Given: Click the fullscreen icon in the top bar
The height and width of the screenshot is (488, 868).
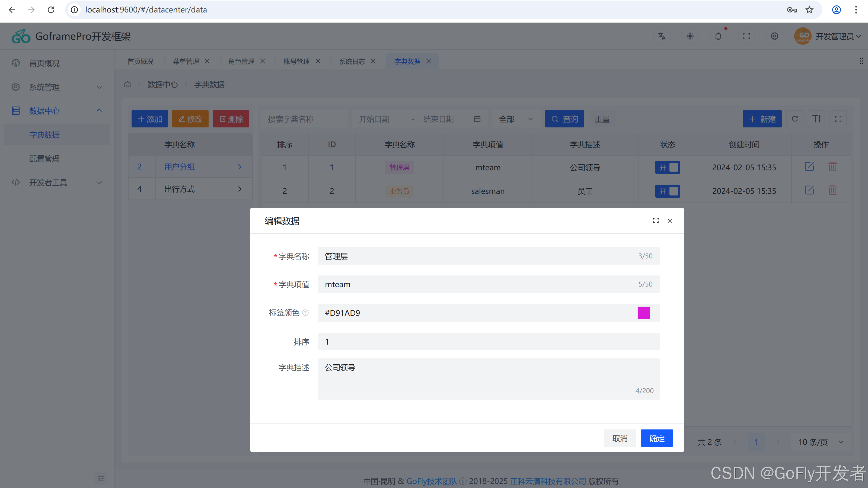Looking at the screenshot, I should [746, 36].
